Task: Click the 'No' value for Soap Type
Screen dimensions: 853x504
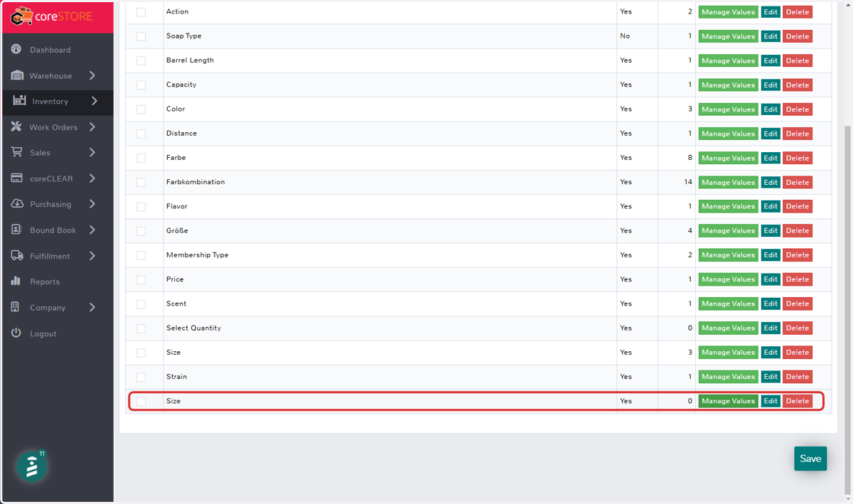Action: [x=625, y=36]
